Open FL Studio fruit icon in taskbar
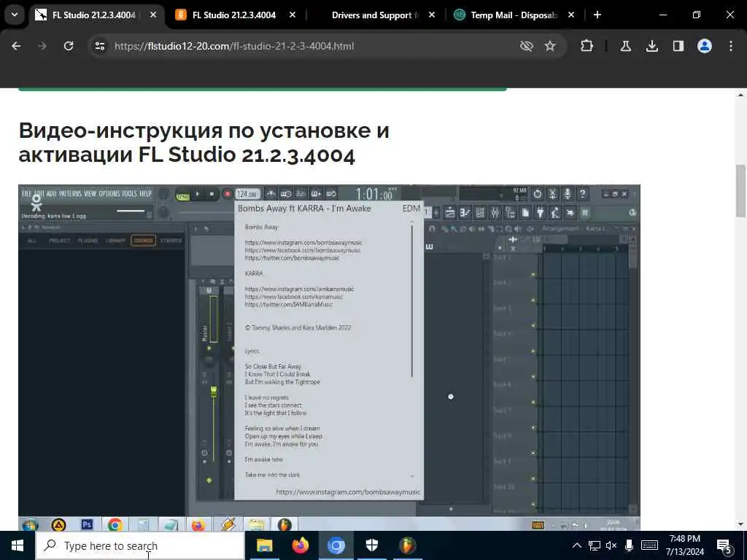 coord(407,545)
